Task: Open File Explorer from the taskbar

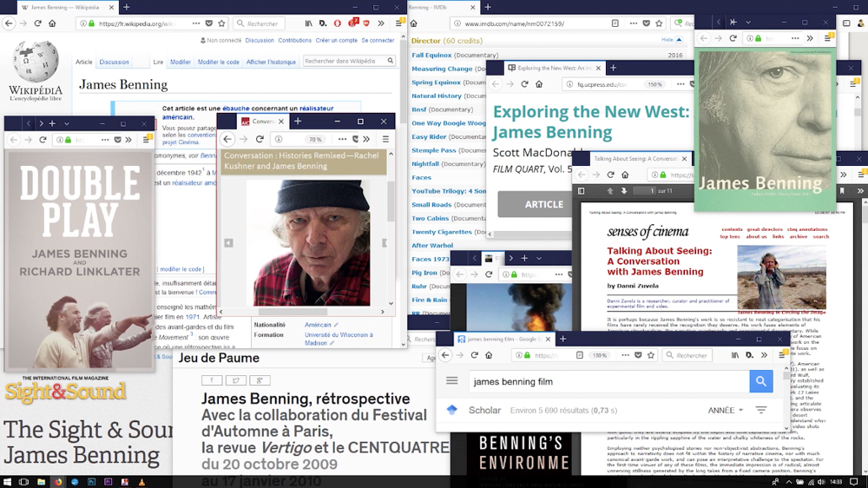Action: [41, 482]
